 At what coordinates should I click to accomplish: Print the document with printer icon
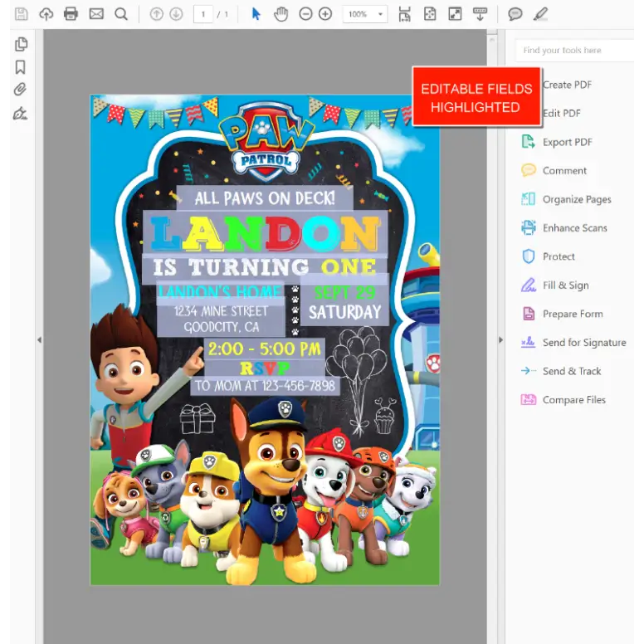[x=71, y=14]
